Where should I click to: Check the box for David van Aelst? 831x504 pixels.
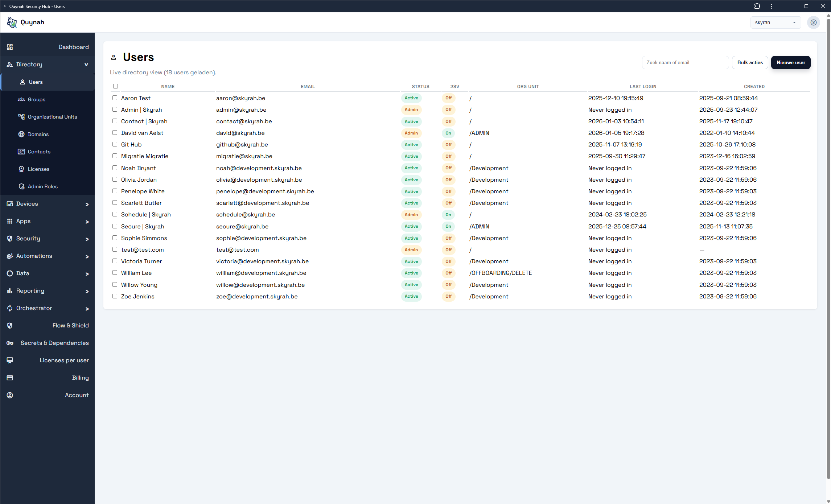pyautogui.click(x=115, y=133)
